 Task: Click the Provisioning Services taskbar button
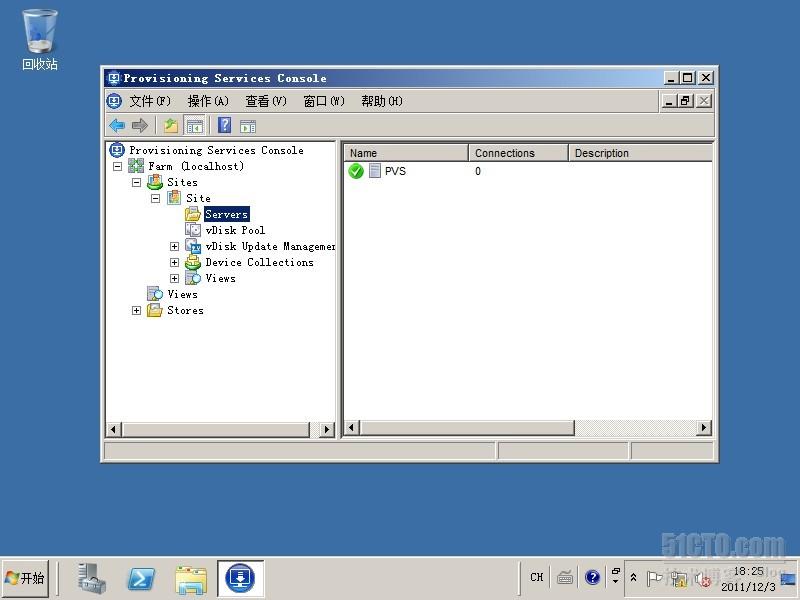tap(240, 578)
